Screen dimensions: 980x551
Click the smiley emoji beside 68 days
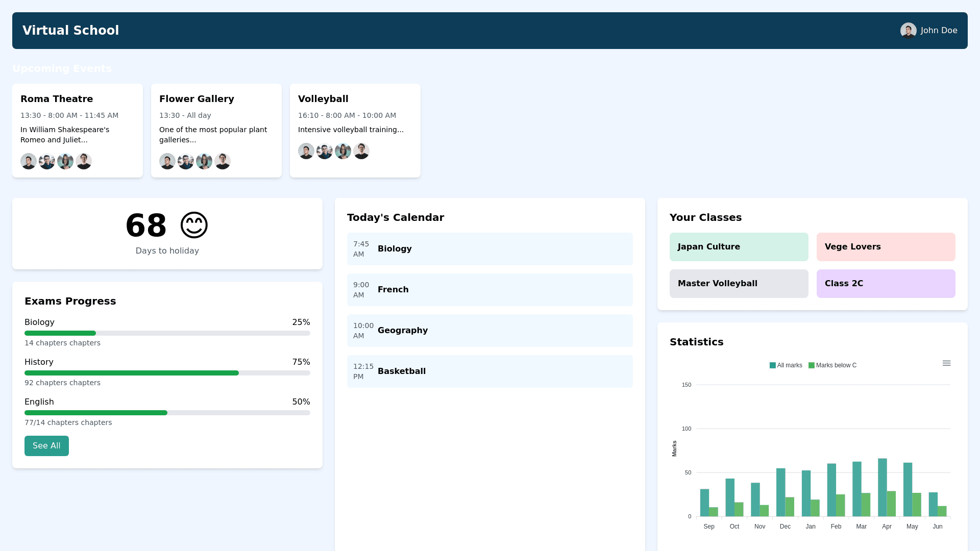click(194, 225)
